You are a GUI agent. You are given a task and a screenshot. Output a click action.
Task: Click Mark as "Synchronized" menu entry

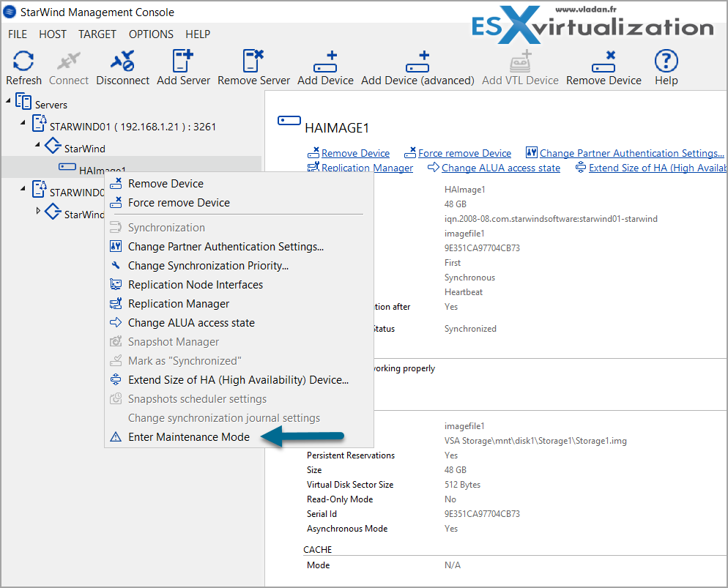tap(185, 361)
